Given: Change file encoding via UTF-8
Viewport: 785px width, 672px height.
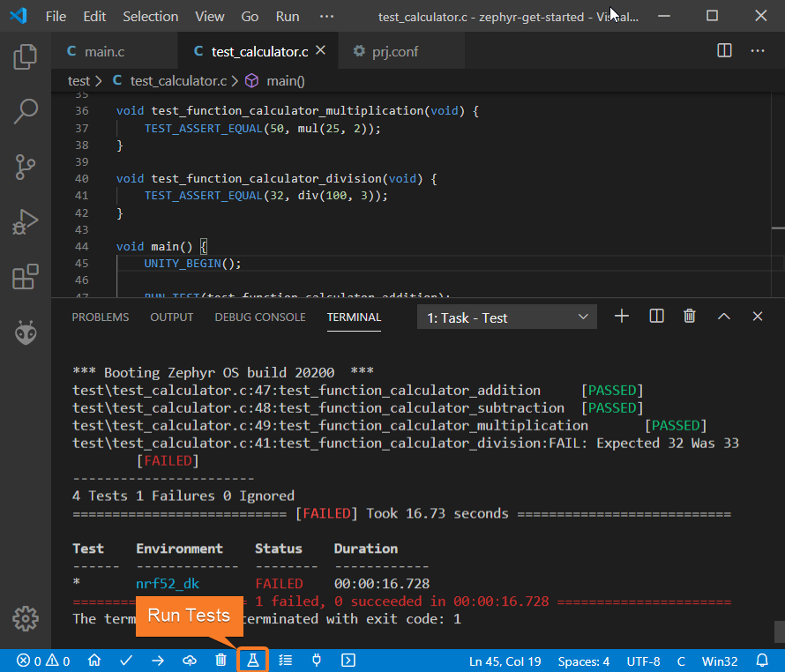Looking at the screenshot, I should pyautogui.click(x=643, y=661).
